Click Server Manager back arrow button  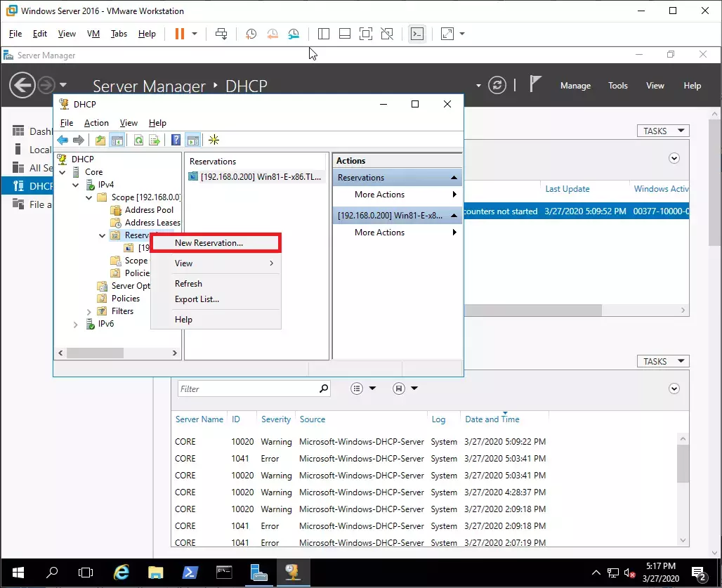(x=22, y=85)
